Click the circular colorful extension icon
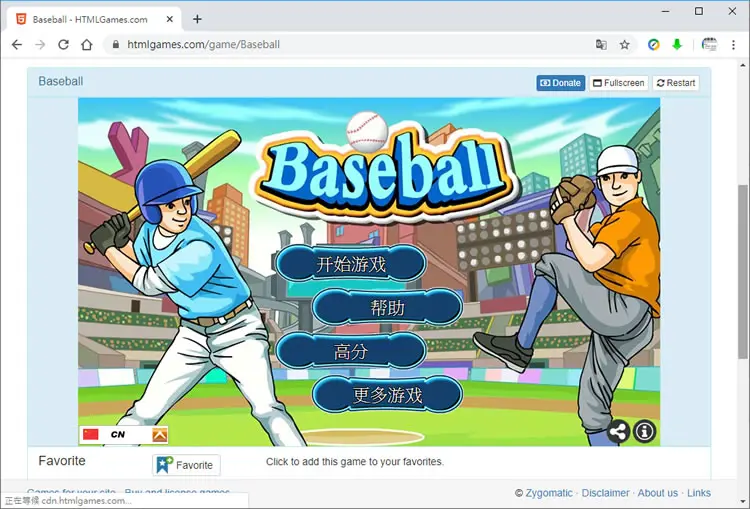750x509 pixels. click(653, 44)
